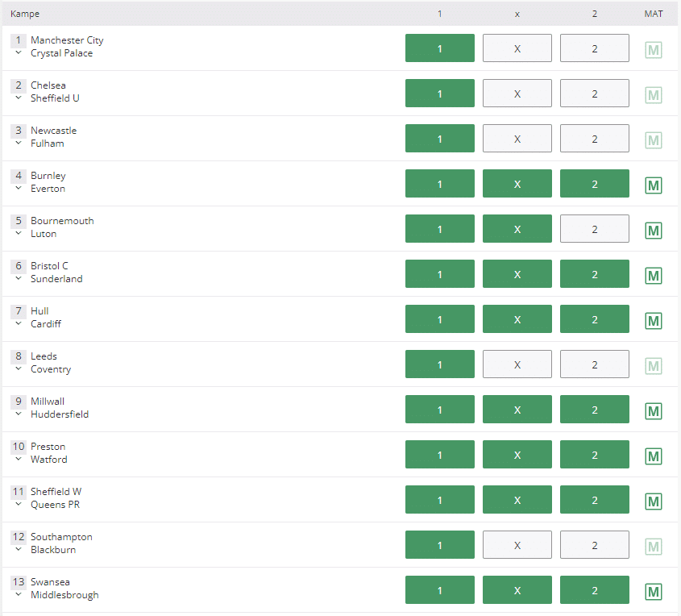Toggle MAT icon for Preston vs Watford
Viewport: 681px width, 616px height.
pos(654,456)
